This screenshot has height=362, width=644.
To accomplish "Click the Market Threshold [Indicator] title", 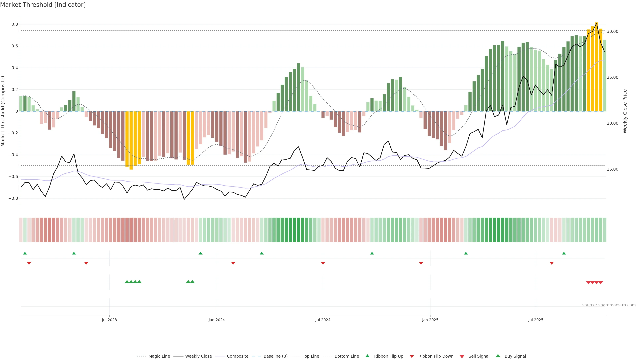I will point(43,5).
